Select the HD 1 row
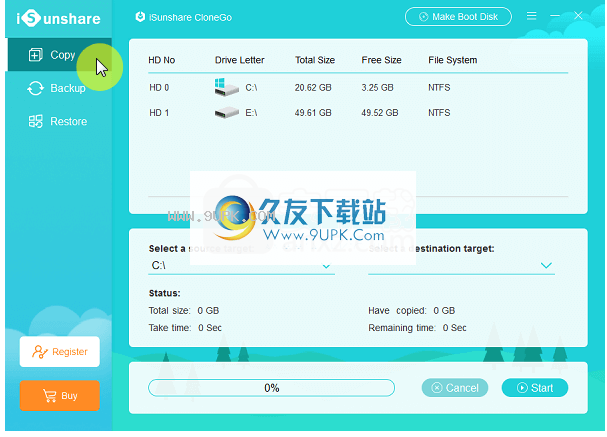Viewport: 607px width, 437px height. click(358, 113)
